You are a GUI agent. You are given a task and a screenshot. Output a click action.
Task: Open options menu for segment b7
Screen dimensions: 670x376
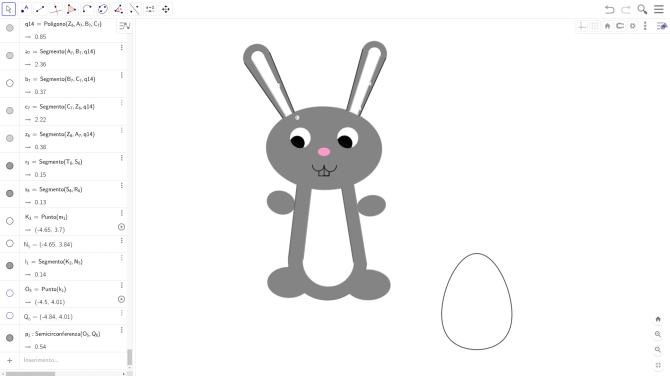click(122, 75)
